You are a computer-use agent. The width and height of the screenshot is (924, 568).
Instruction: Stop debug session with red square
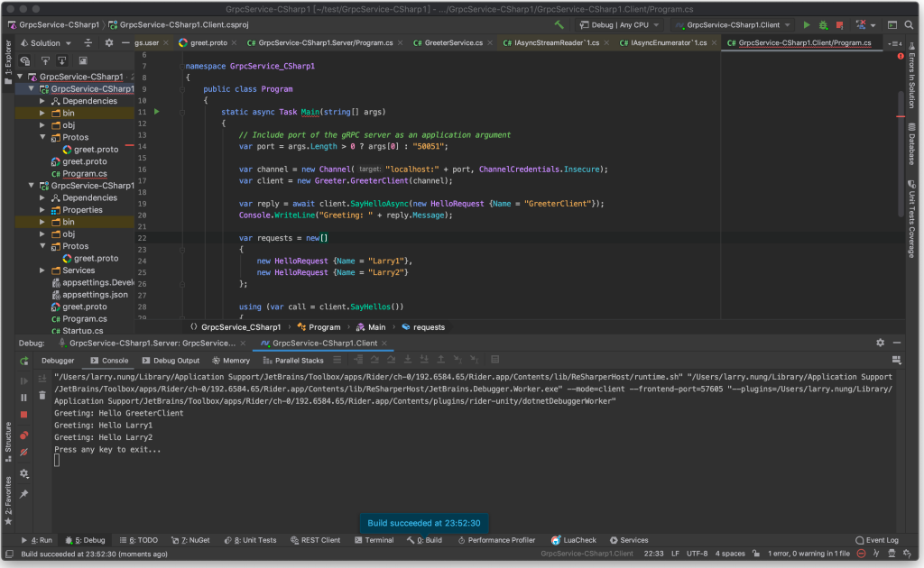24,415
